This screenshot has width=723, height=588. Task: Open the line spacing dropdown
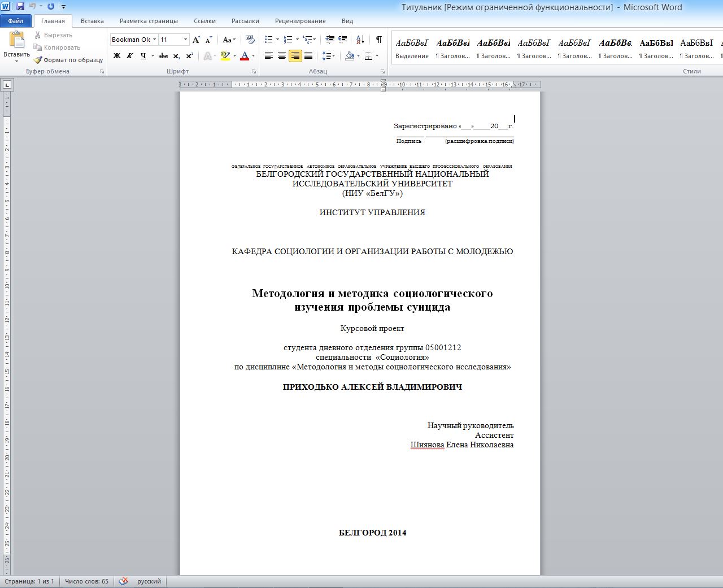coord(329,56)
